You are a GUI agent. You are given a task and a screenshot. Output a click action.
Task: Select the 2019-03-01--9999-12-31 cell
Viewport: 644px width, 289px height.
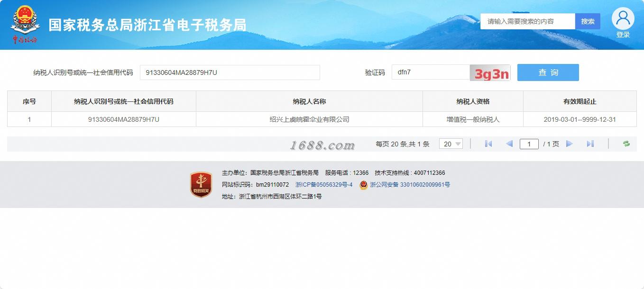pos(580,119)
